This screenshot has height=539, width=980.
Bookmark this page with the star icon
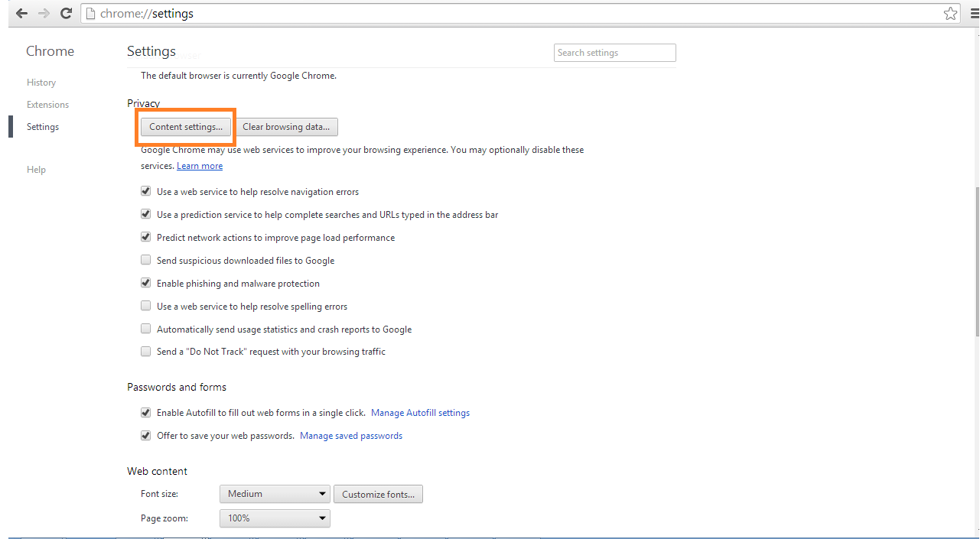950,13
